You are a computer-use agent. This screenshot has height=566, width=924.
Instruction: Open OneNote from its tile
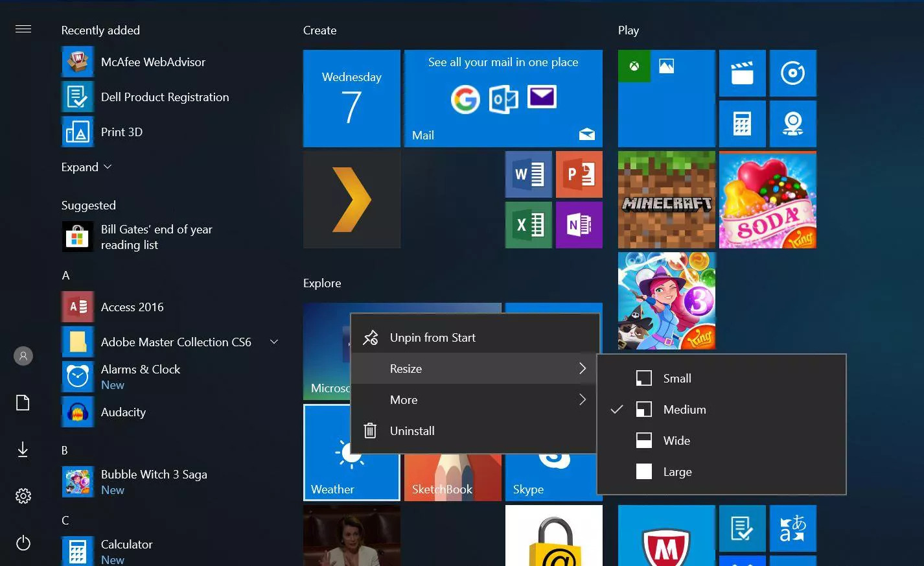(579, 225)
